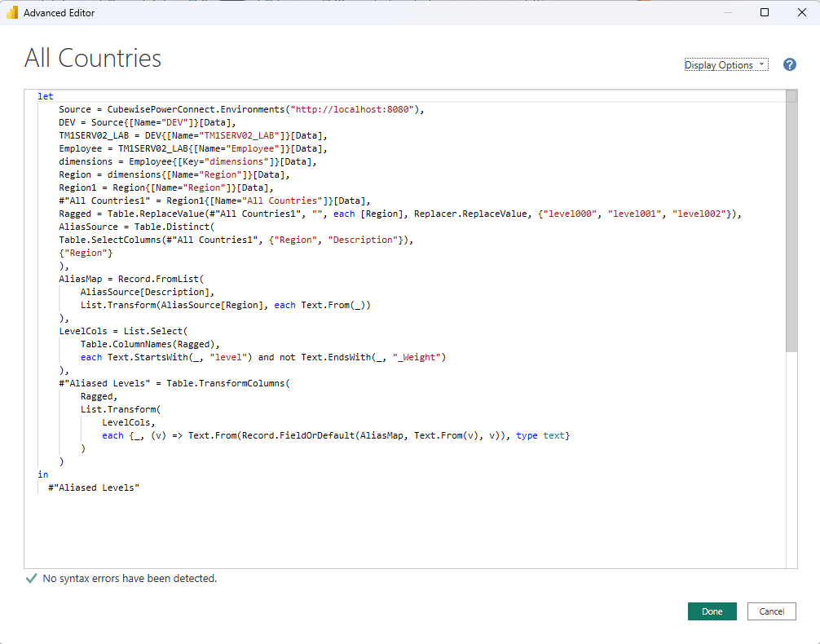Open the help question mark icon
820x644 pixels.
tap(790, 64)
